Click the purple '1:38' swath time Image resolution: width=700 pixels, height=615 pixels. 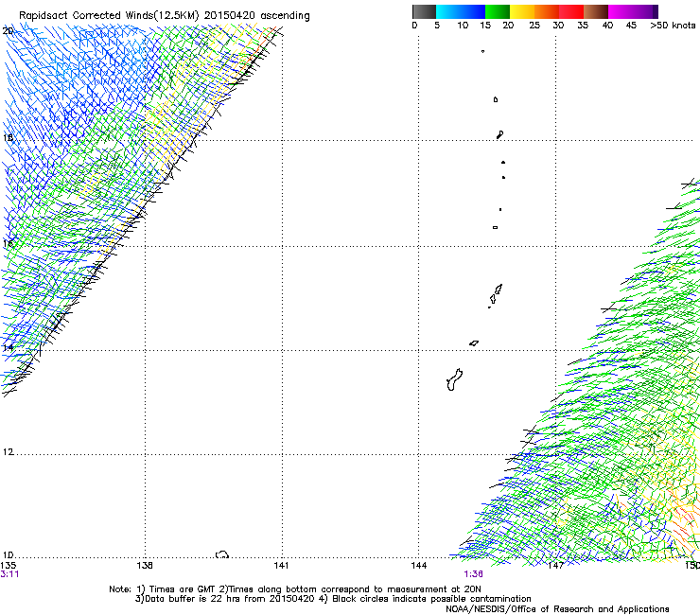click(x=473, y=574)
